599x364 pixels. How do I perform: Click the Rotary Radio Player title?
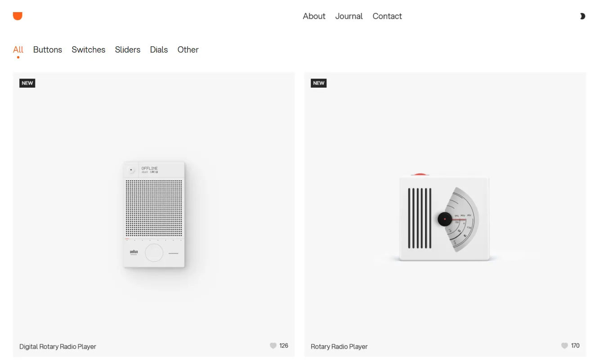click(339, 346)
